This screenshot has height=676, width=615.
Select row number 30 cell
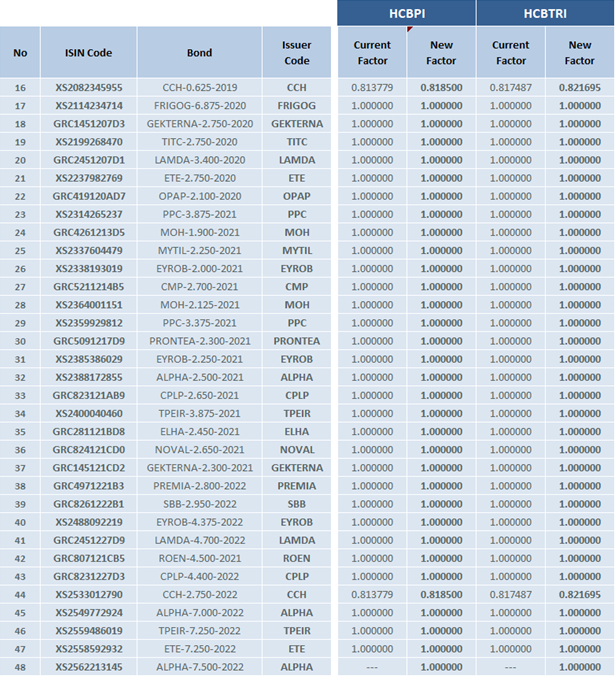(x=20, y=341)
